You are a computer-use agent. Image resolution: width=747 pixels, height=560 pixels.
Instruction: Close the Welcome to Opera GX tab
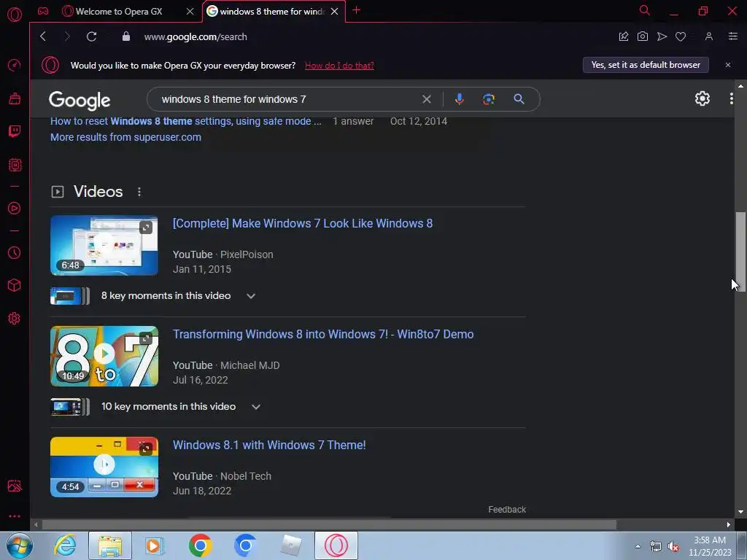point(190,12)
